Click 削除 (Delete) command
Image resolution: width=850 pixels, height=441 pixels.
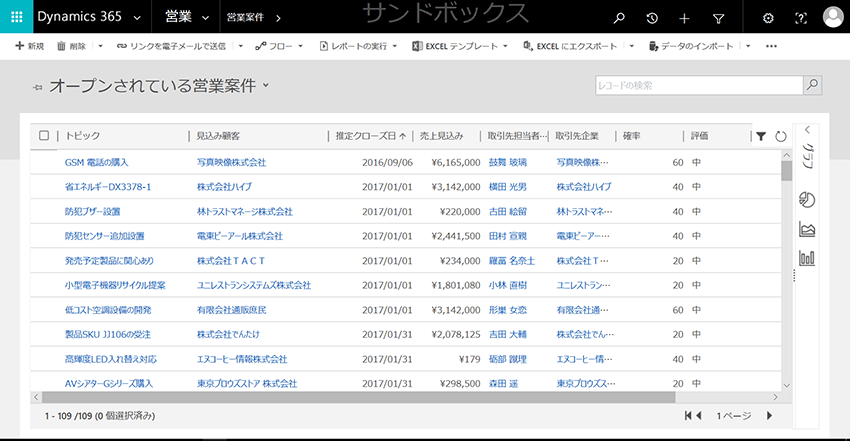point(72,46)
